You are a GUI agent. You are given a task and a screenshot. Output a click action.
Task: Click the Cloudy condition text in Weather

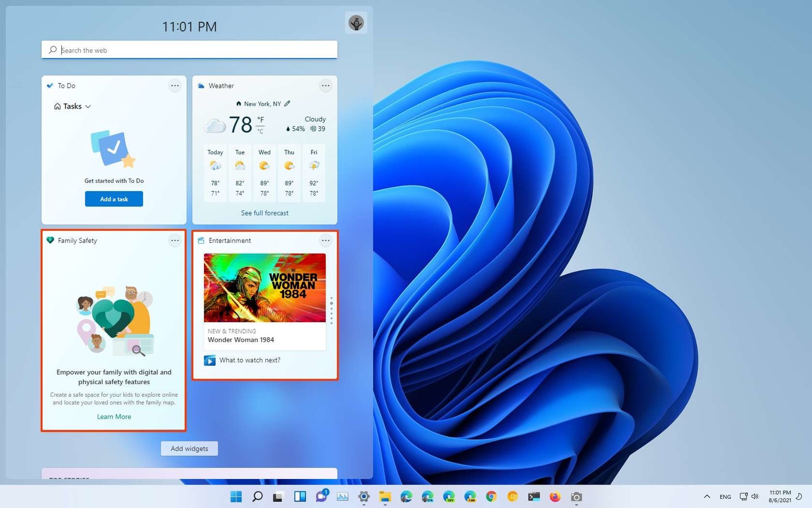(x=315, y=119)
